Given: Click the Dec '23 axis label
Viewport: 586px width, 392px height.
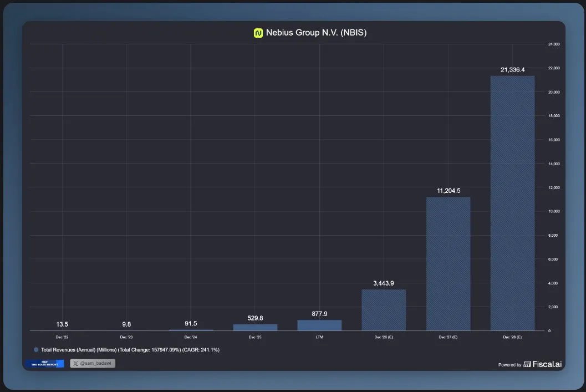Looking at the screenshot, I should tap(126, 337).
